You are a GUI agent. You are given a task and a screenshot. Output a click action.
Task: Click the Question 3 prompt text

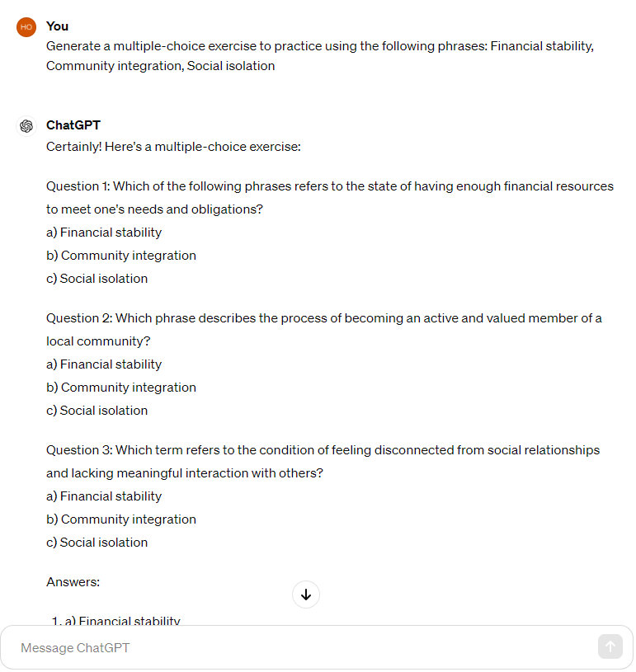(323, 461)
